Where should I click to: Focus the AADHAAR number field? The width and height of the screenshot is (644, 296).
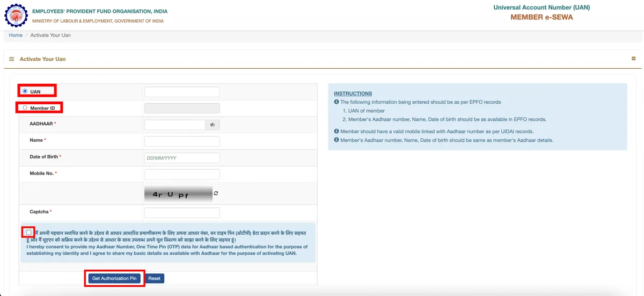[x=175, y=125]
